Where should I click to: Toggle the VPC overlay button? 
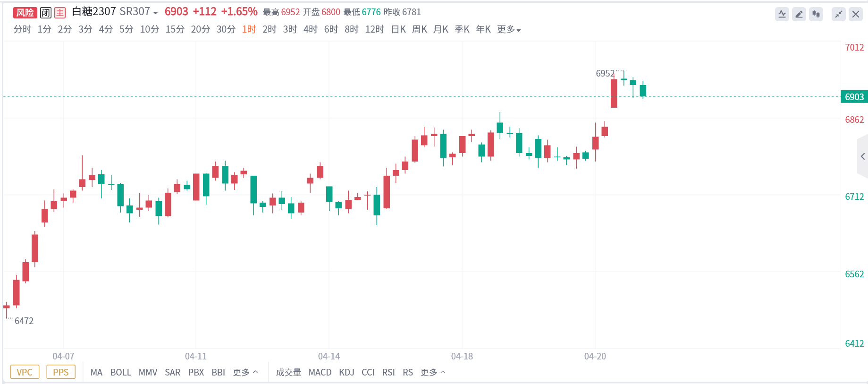(x=25, y=372)
